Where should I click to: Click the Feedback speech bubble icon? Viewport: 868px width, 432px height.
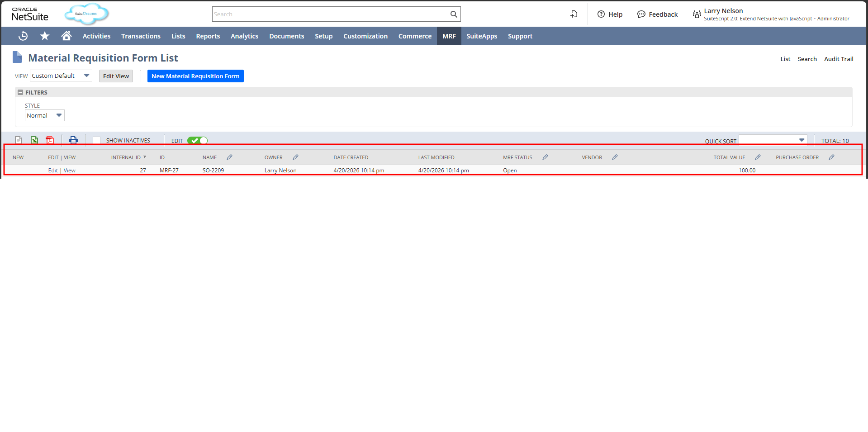(641, 14)
